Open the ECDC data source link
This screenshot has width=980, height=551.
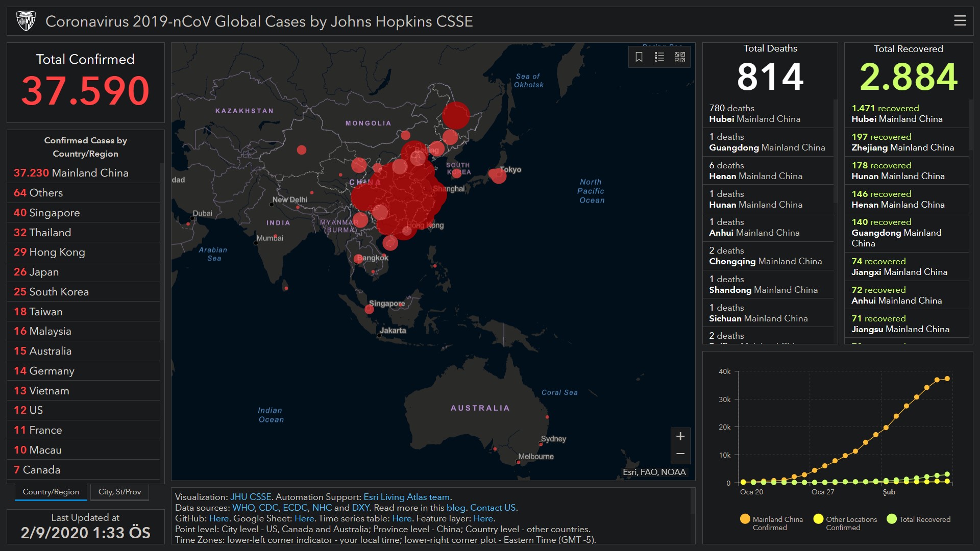pyautogui.click(x=295, y=508)
